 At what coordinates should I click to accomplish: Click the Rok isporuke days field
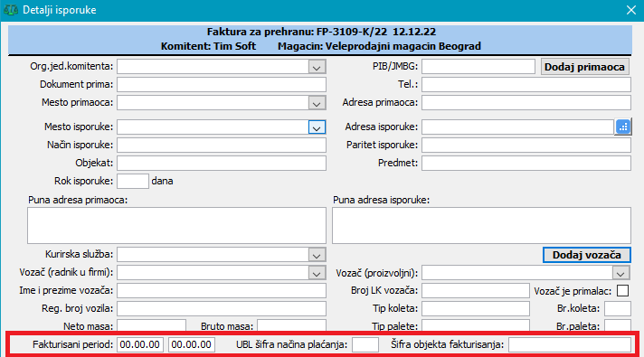click(x=133, y=181)
